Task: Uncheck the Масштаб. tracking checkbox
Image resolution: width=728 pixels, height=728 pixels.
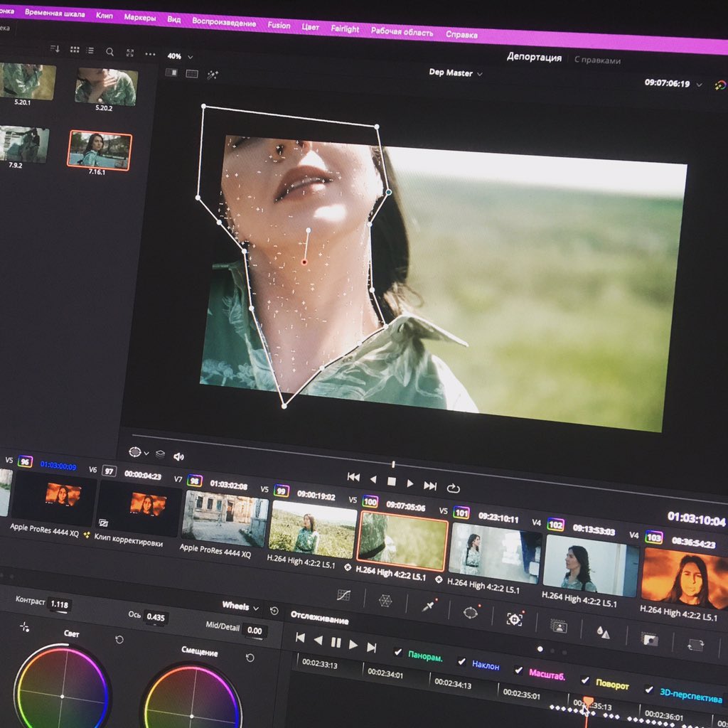Action: pos(518,670)
